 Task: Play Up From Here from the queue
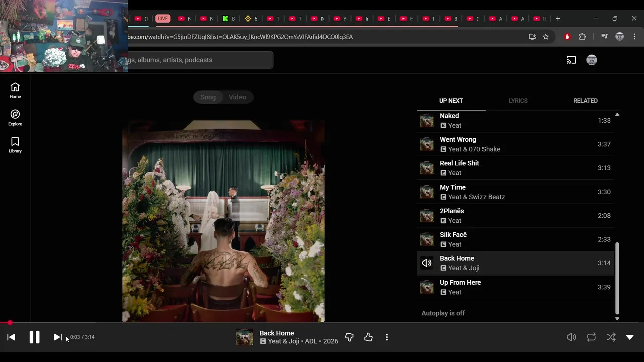(515, 287)
